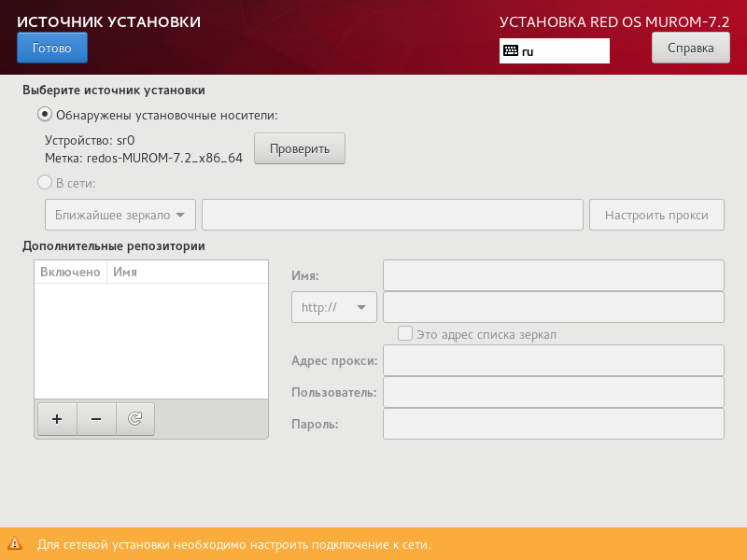Select the network installation option
Image resolution: width=747 pixels, height=560 pixels.
(x=44, y=182)
